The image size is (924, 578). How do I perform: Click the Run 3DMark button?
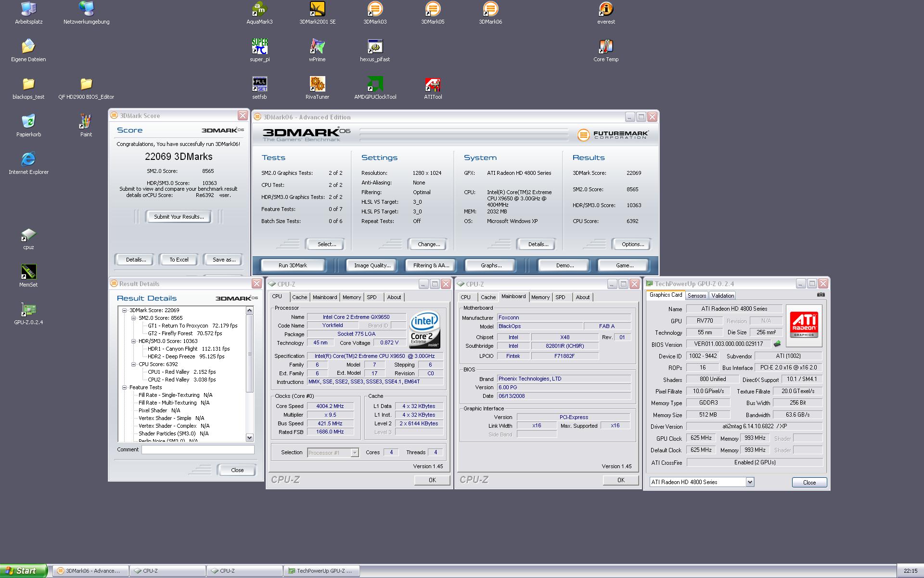(293, 265)
